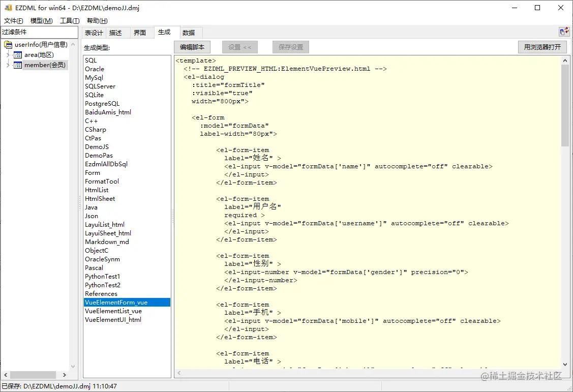The height and width of the screenshot is (392, 573).
Task: Select Form generate type
Action: pyautogui.click(x=127, y=173)
